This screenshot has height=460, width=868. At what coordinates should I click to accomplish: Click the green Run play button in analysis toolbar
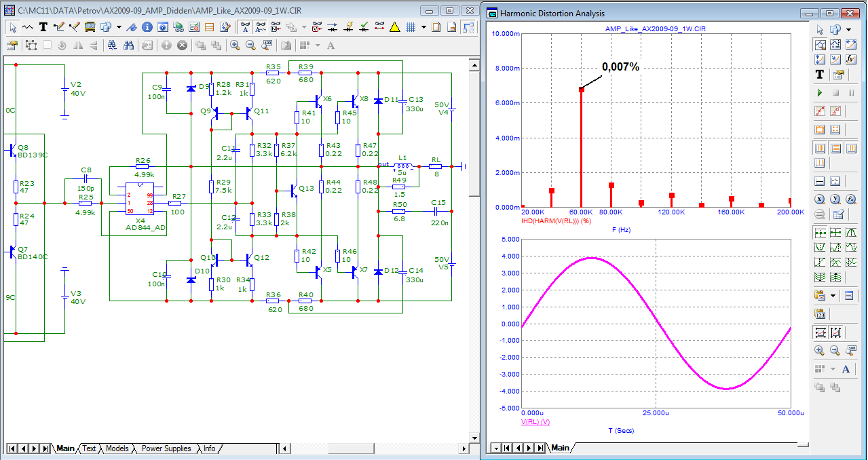[x=820, y=92]
